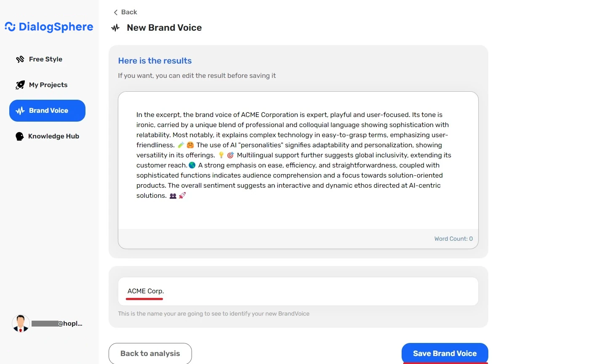This screenshot has height=364, width=594.
Task: Click the DialogSphere circular logo icon
Action: [x=8, y=27]
